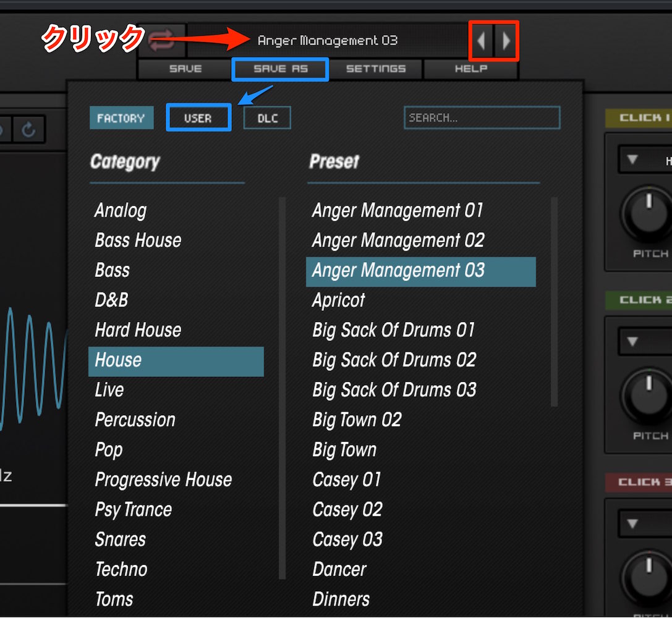This screenshot has width=672, height=618.
Task: Load the previous preset with left arrow
Action: pos(482,41)
